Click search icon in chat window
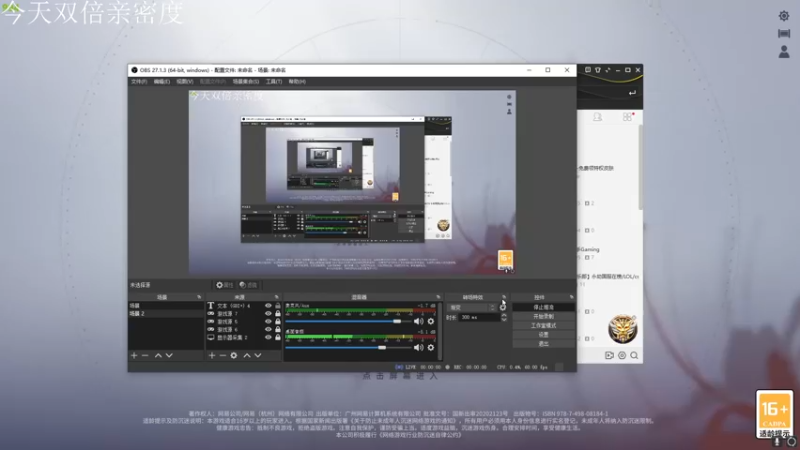The image size is (800, 450). (x=634, y=356)
